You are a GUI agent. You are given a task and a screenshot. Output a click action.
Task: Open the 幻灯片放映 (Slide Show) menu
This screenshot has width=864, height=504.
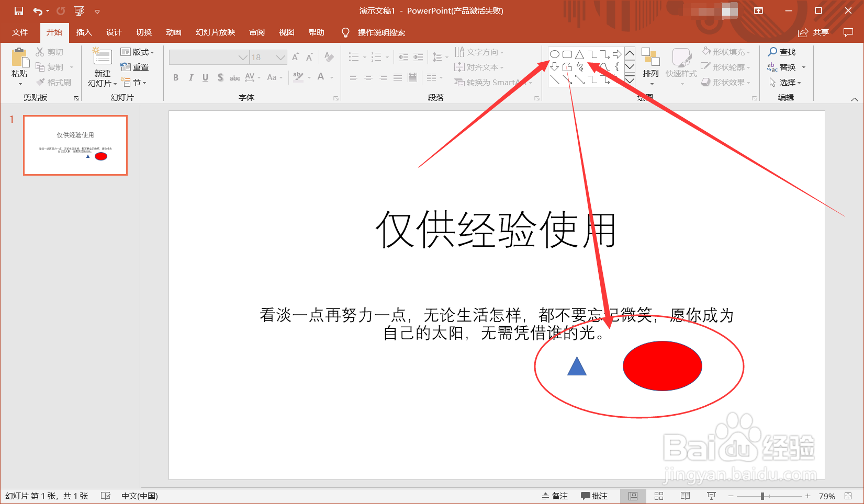coord(215,32)
